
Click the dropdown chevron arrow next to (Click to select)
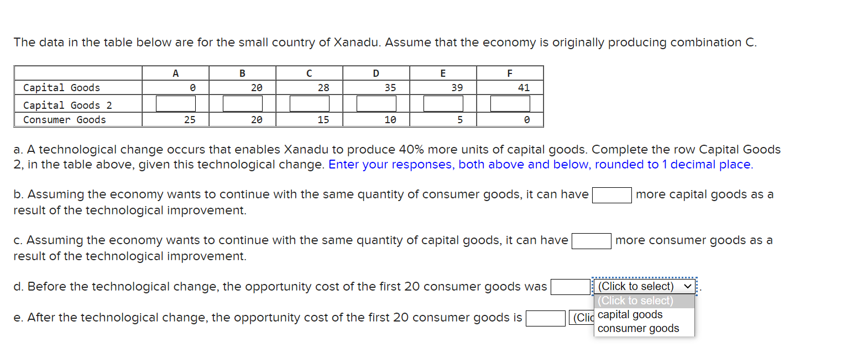(687, 286)
